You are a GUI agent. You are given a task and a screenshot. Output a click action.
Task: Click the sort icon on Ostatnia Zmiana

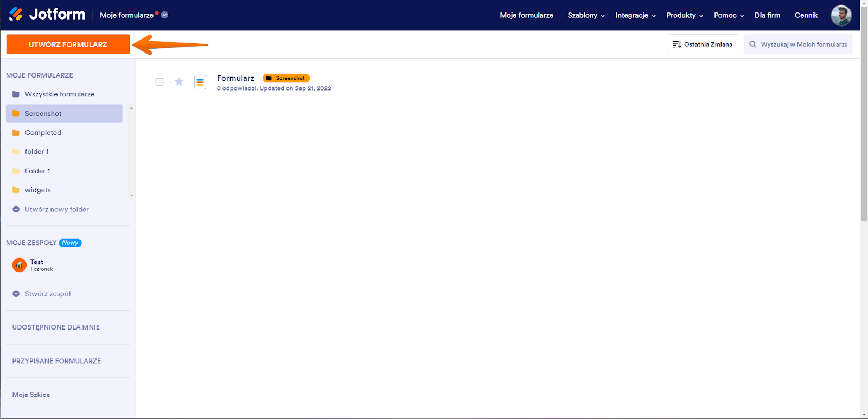677,44
